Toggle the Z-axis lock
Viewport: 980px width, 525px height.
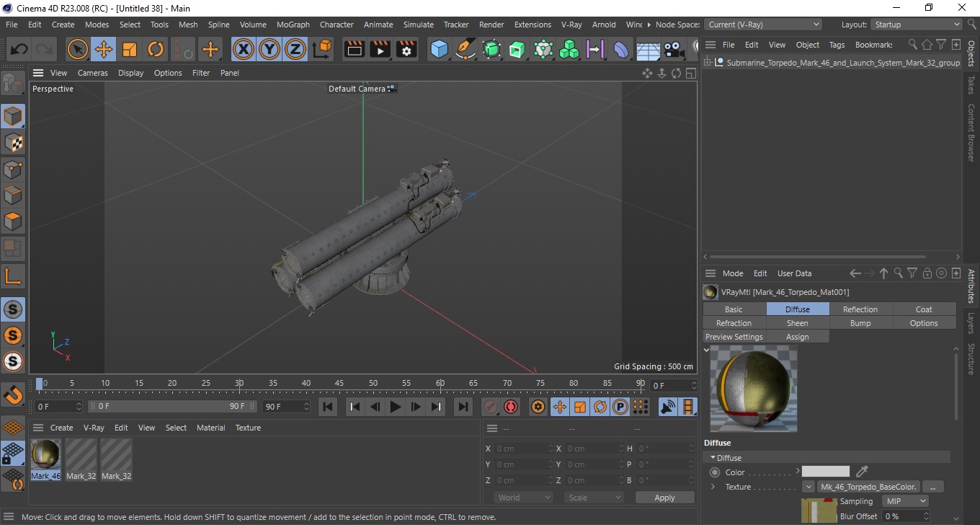click(295, 49)
